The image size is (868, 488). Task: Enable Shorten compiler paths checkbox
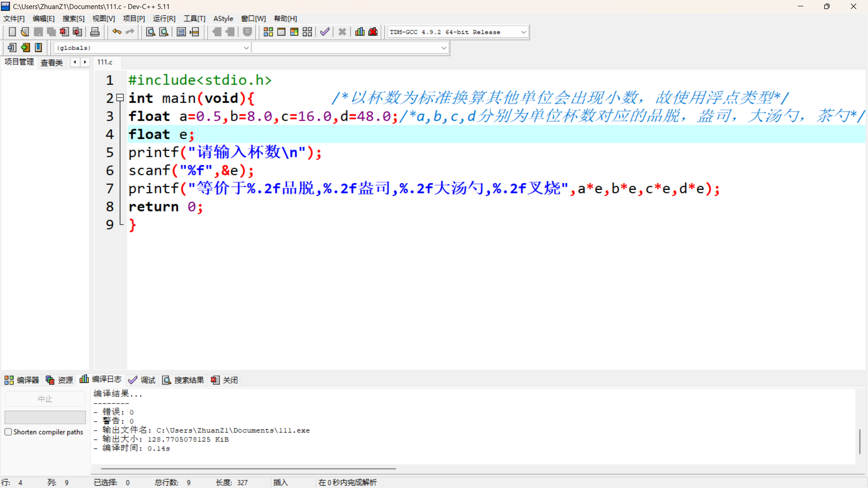click(8, 432)
